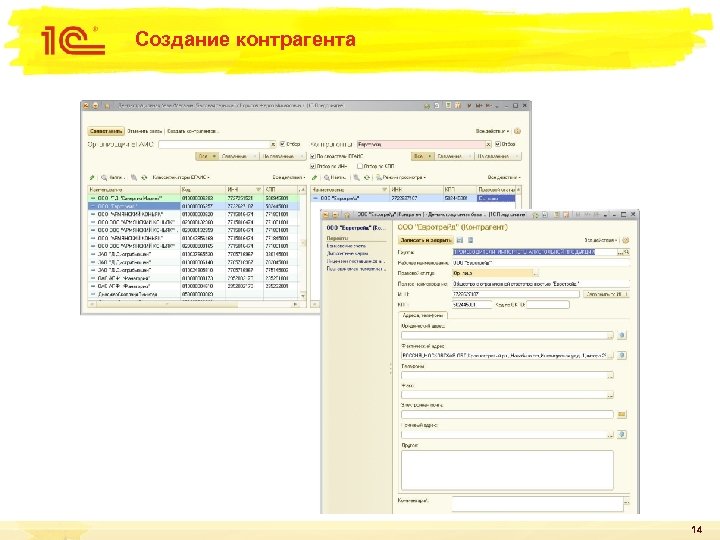Click the Найти search button in left list toolbar
The width and height of the screenshot is (720, 540).
(112, 177)
